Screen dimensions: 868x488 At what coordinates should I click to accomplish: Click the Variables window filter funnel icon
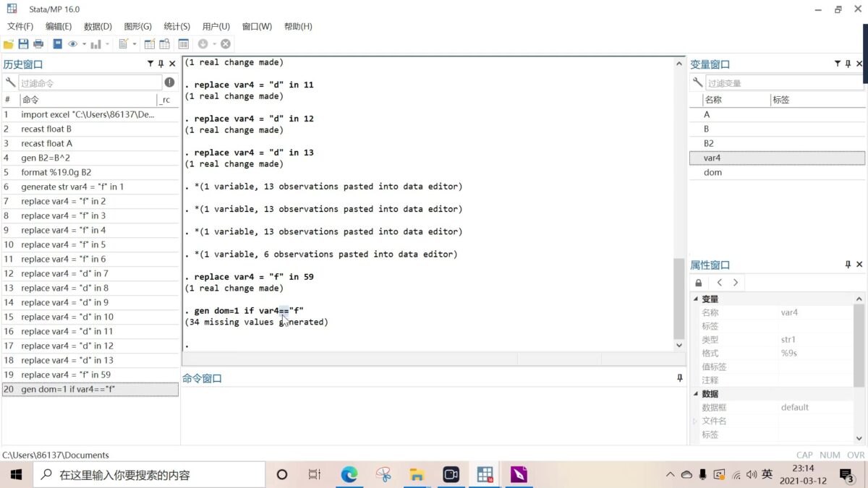click(x=838, y=64)
